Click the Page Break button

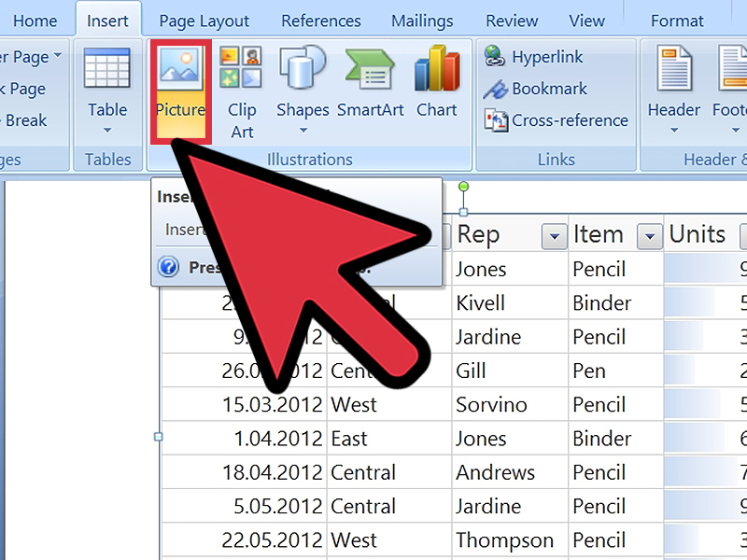[x=24, y=120]
